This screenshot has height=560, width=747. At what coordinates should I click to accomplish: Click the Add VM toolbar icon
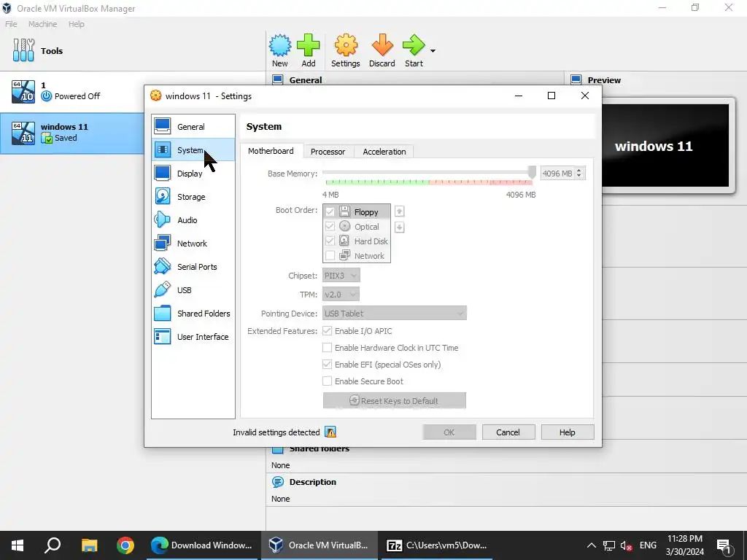click(309, 46)
